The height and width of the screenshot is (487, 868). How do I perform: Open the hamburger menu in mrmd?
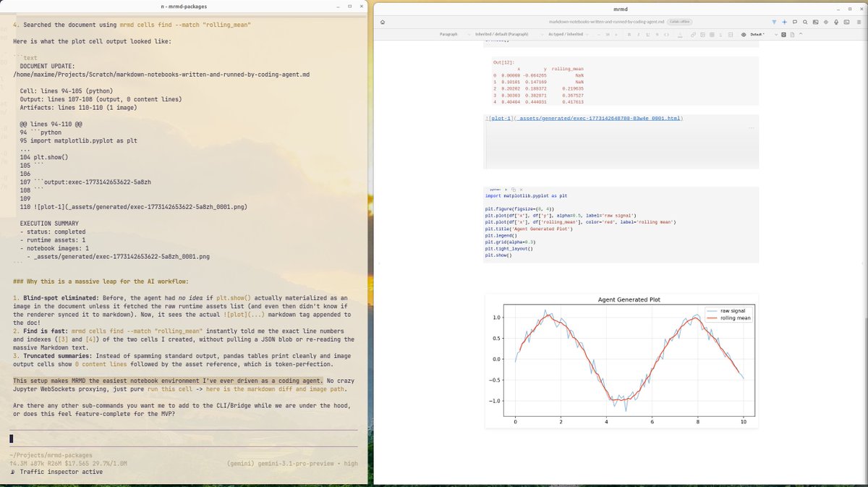[859, 22]
